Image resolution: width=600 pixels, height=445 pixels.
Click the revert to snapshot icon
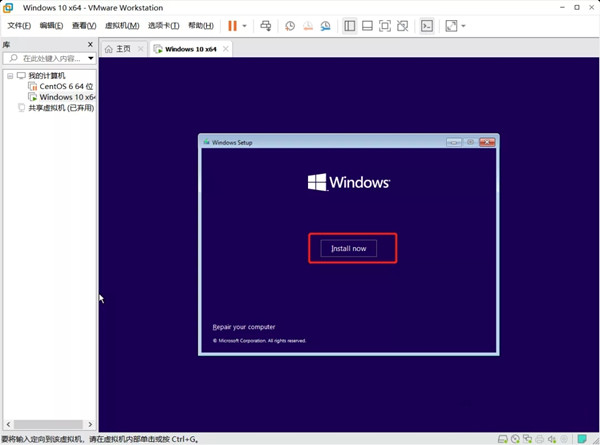tap(308, 26)
